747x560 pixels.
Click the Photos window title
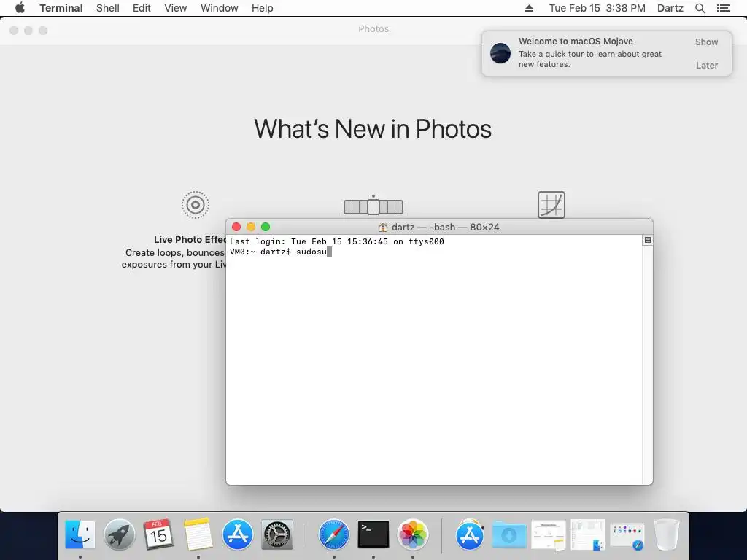373,29
